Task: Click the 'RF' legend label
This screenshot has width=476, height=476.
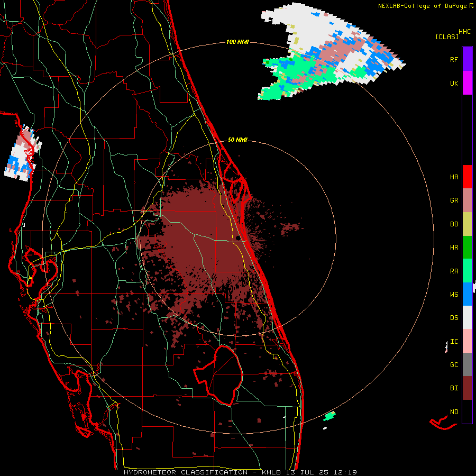Action: pyautogui.click(x=454, y=59)
